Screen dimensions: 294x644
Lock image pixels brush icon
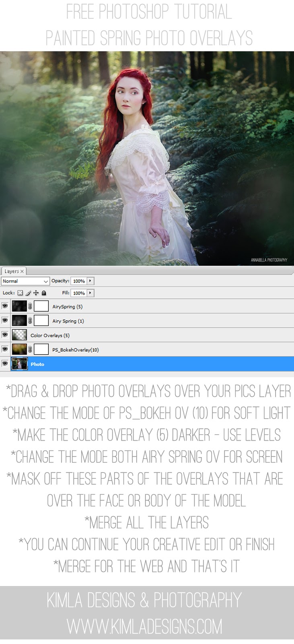(28, 293)
